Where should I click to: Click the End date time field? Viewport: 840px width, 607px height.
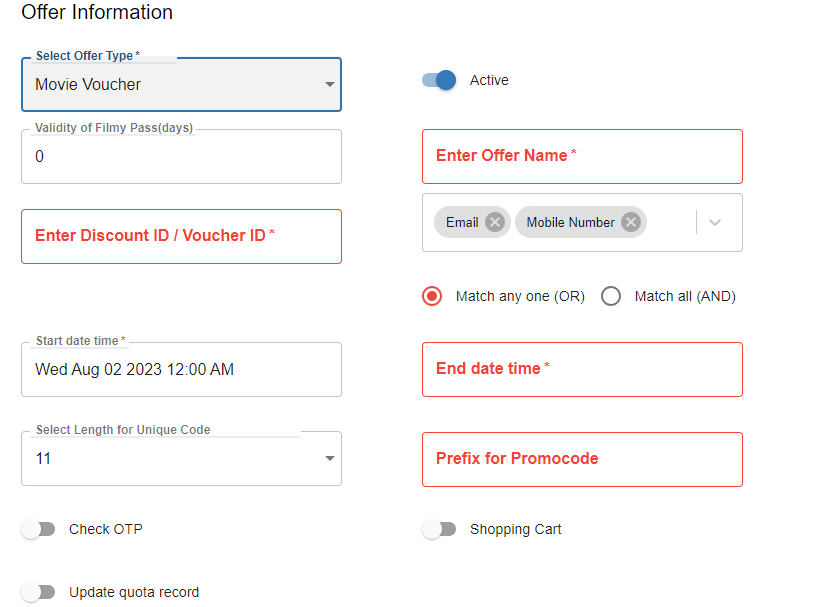(582, 369)
